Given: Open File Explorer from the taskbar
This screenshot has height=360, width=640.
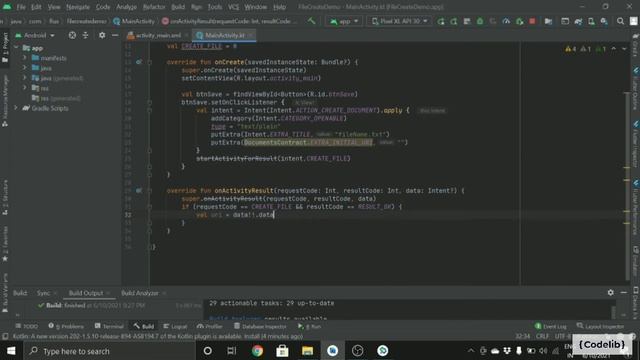Looking at the screenshot, I should (307, 351).
